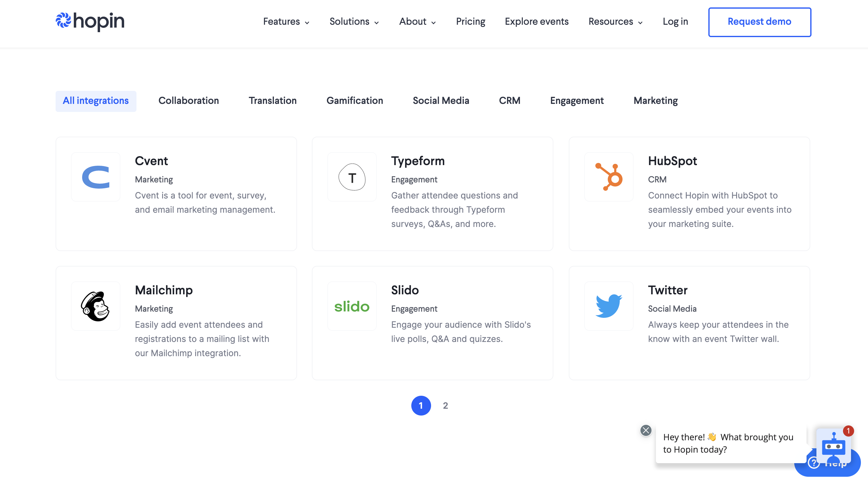
Task: Switch to the Gamification tab
Action: click(354, 101)
